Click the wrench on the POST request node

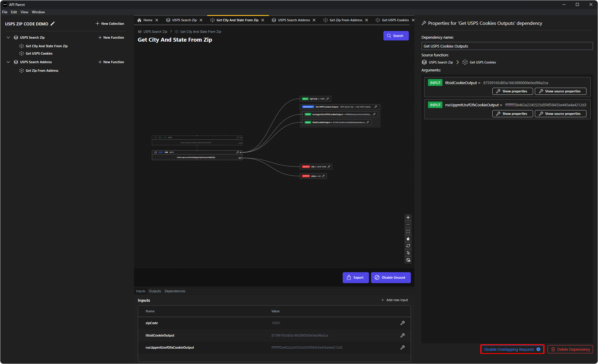[238, 152]
